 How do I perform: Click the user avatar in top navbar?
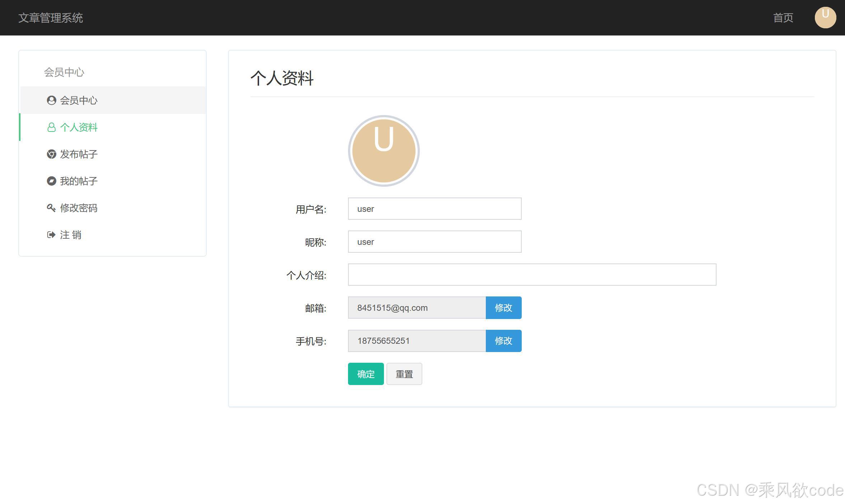pos(825,18)
